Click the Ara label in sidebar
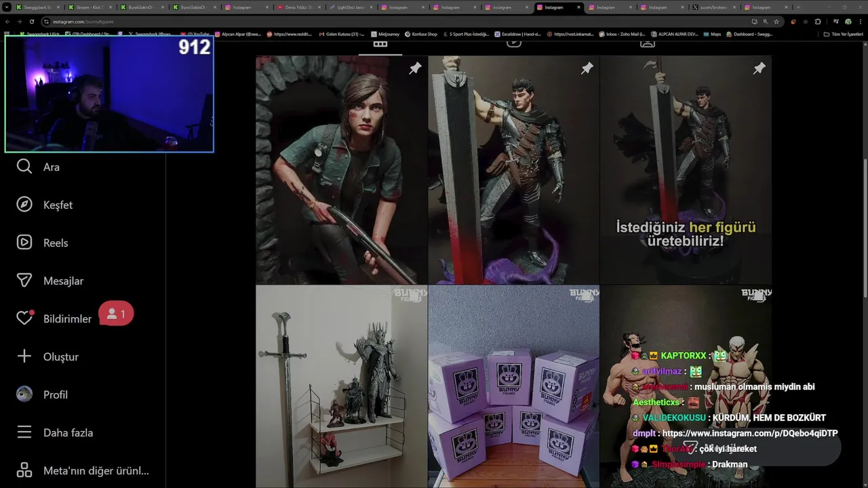The width and height of the screenshot is (868, 488). (52, 167)
